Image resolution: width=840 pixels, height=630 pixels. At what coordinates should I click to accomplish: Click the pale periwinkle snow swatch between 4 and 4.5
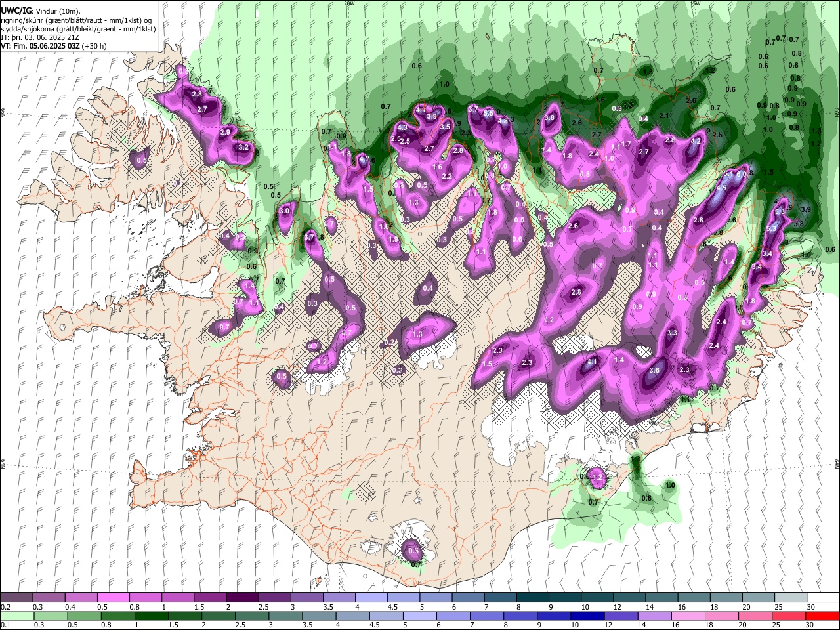371,597
